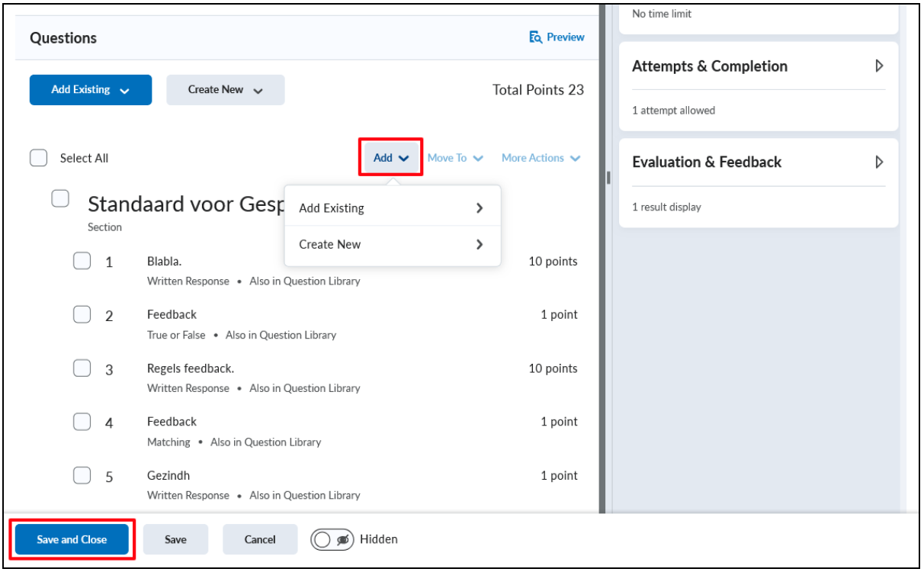Viewport: 924px width, 572px height.
Task: Click the Preview magnifier icon
Action: point(536,37)
